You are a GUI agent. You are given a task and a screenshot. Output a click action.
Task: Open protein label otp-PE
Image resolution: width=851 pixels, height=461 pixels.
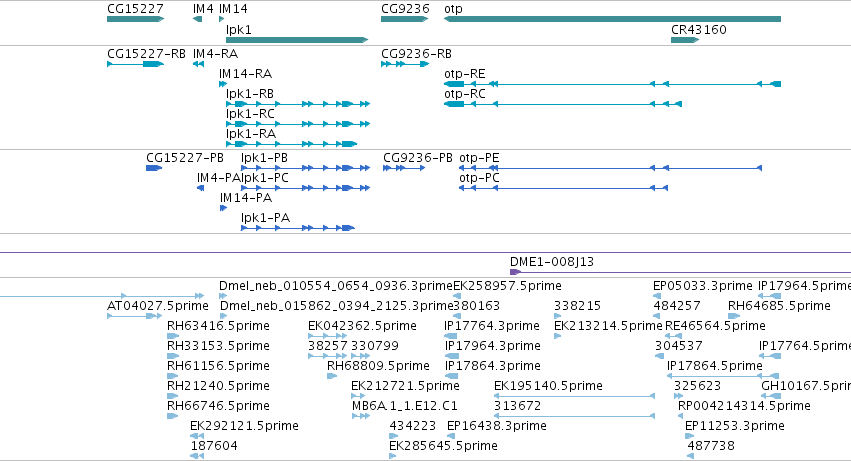pyautogui.click(x=479, y=159)
